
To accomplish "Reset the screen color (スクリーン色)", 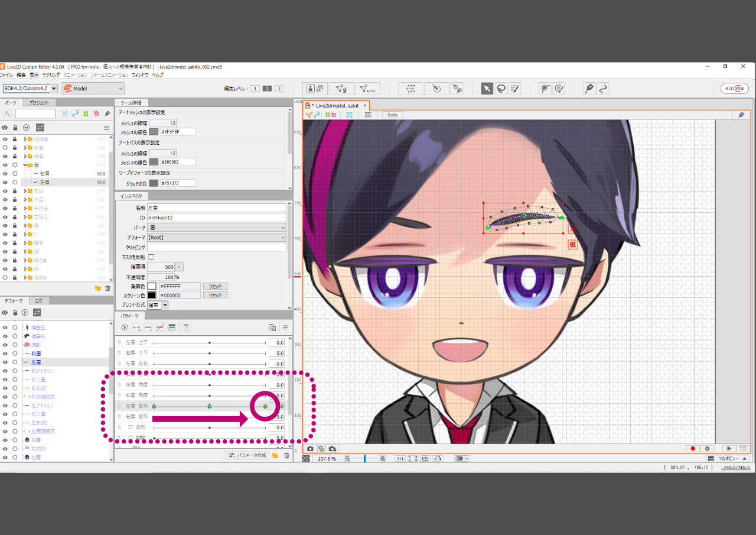I will (x=216, y=295).
